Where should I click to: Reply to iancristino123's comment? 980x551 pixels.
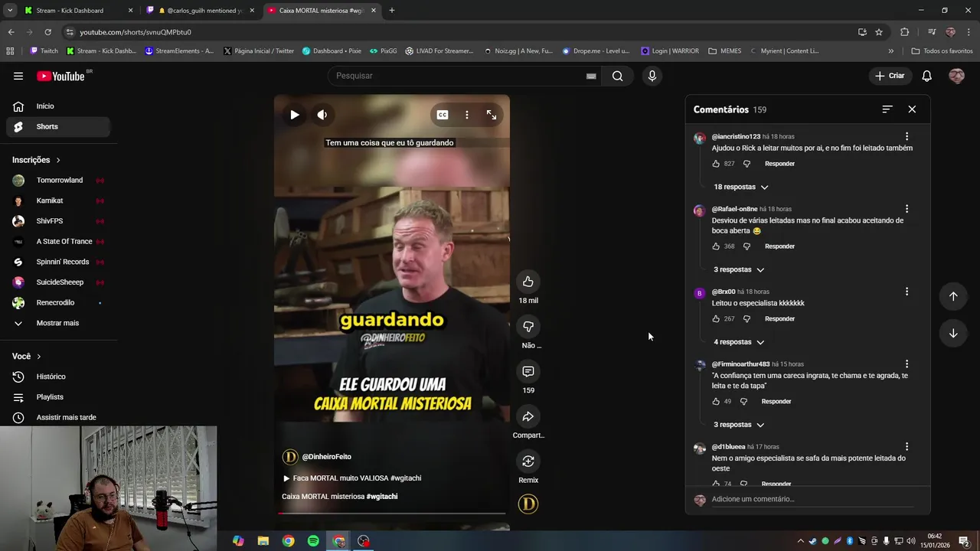[779, 164]
